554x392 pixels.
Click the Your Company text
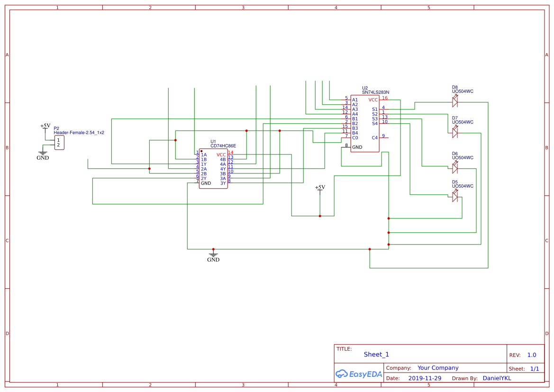pyautogui.click(x=437, y=367)
